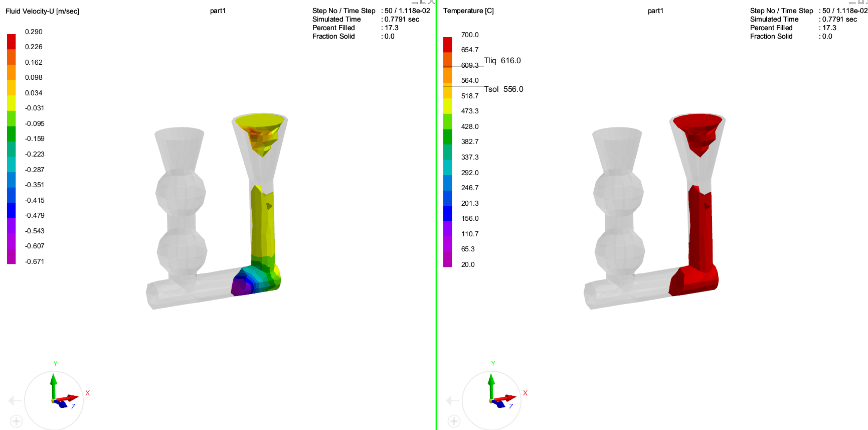The width and height of the screenshot is (868, 430).
Task: Click the green Y axis arrow in the velocity pane triad
Action: 53,385
